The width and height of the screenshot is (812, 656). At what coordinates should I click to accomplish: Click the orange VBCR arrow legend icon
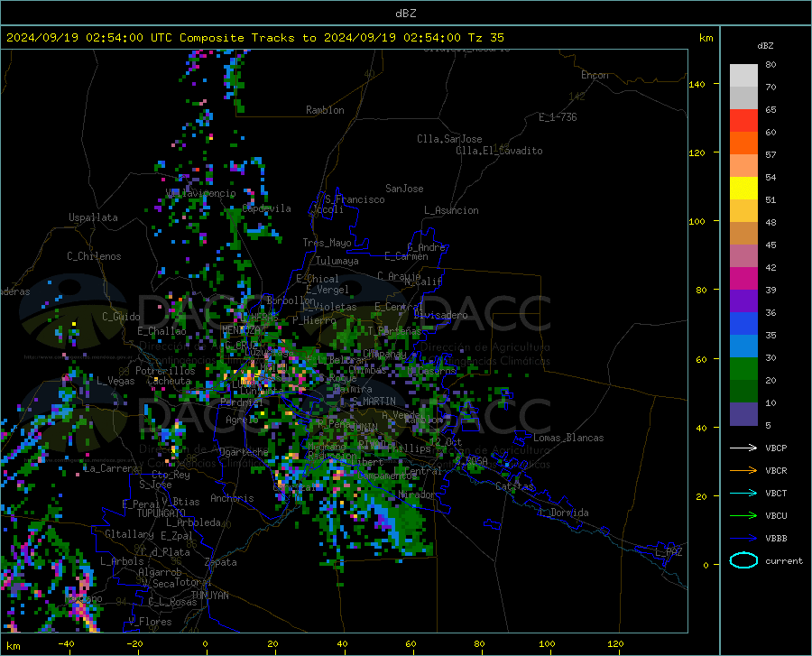point(743,470)
